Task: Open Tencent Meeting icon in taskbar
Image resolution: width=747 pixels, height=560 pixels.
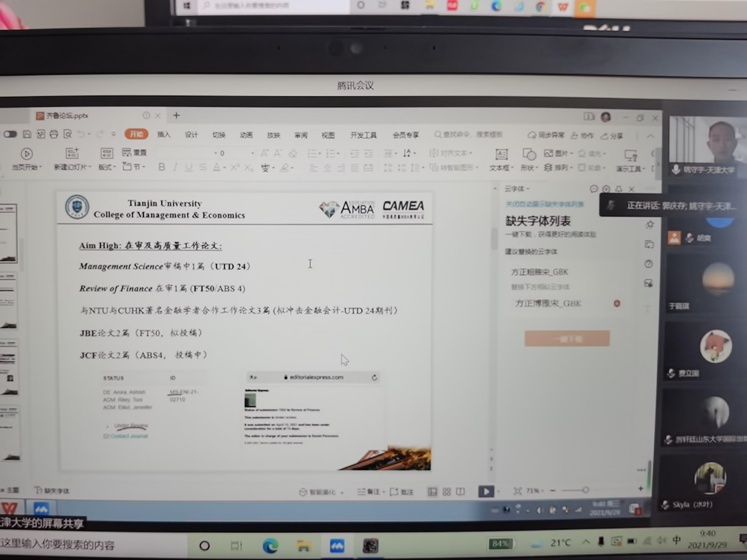Action: tap(337, 546)
